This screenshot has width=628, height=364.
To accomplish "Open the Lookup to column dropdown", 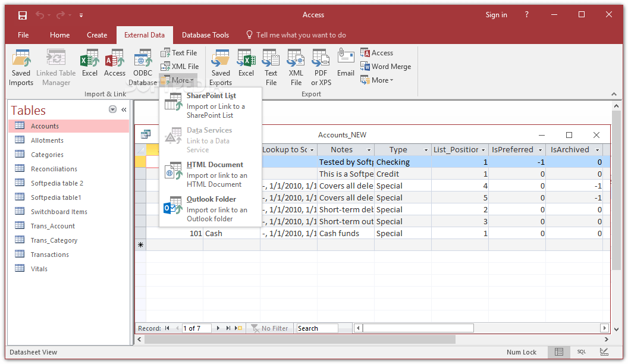I will pyautogui.click(x=312, y=150).
